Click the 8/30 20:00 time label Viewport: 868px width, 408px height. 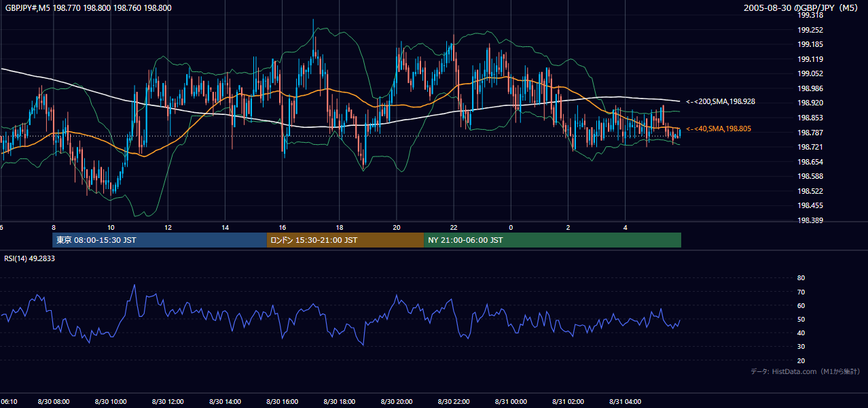pyautogui.click(x=396, y=402)
